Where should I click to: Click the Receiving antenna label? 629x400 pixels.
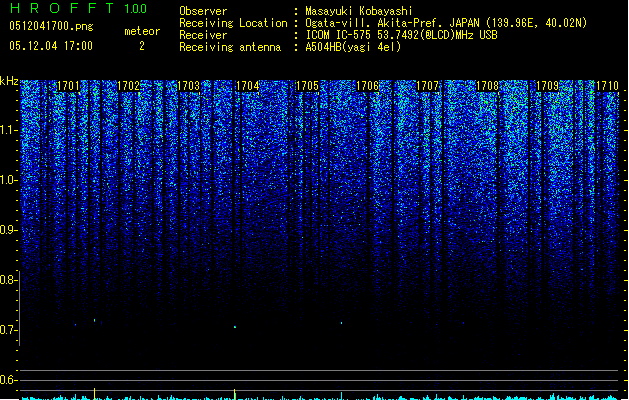tap(230, 47)
